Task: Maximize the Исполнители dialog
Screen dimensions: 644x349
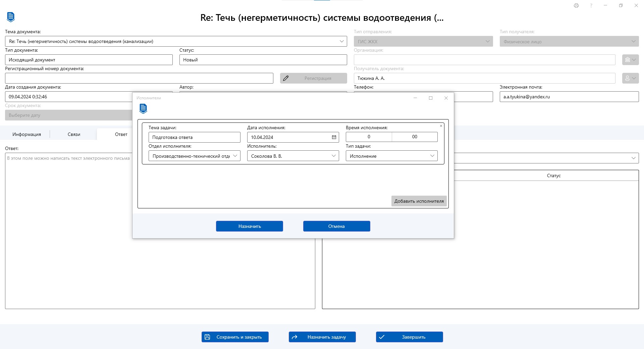Action: point(431,98)
